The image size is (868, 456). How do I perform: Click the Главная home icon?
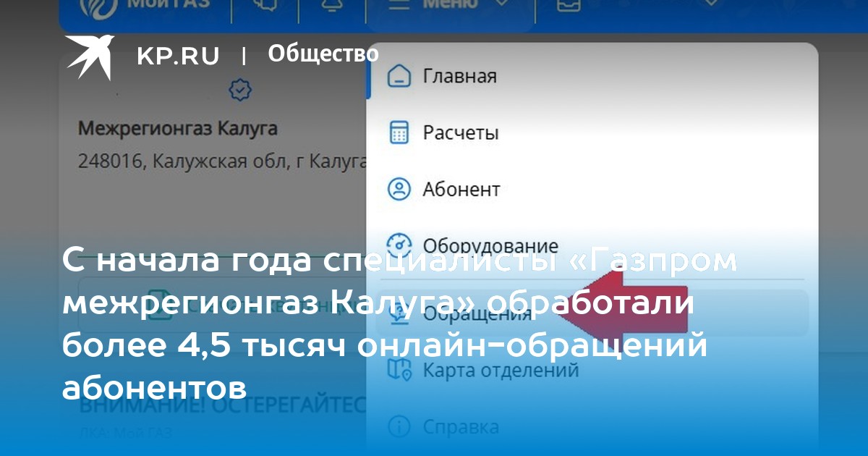click(399, 76)
